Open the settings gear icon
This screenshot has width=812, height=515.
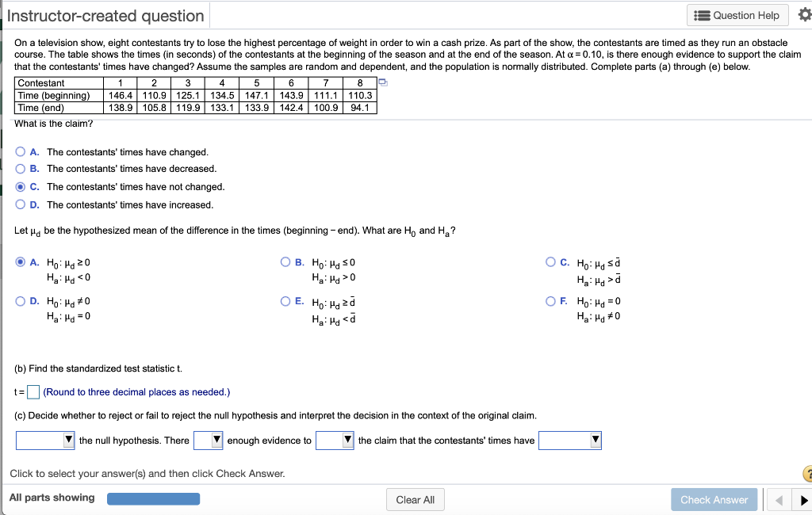click(x=803, y=14)
